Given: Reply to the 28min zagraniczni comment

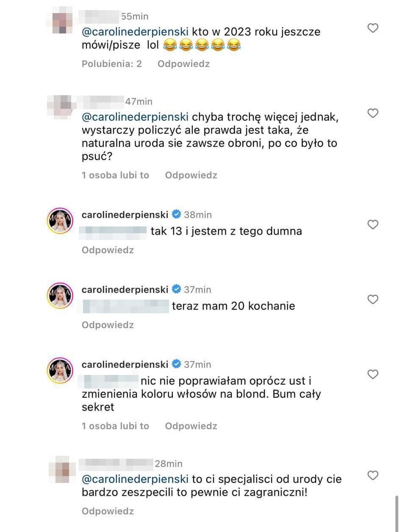Looking at the screenshot, I should [x=108, y=511].
